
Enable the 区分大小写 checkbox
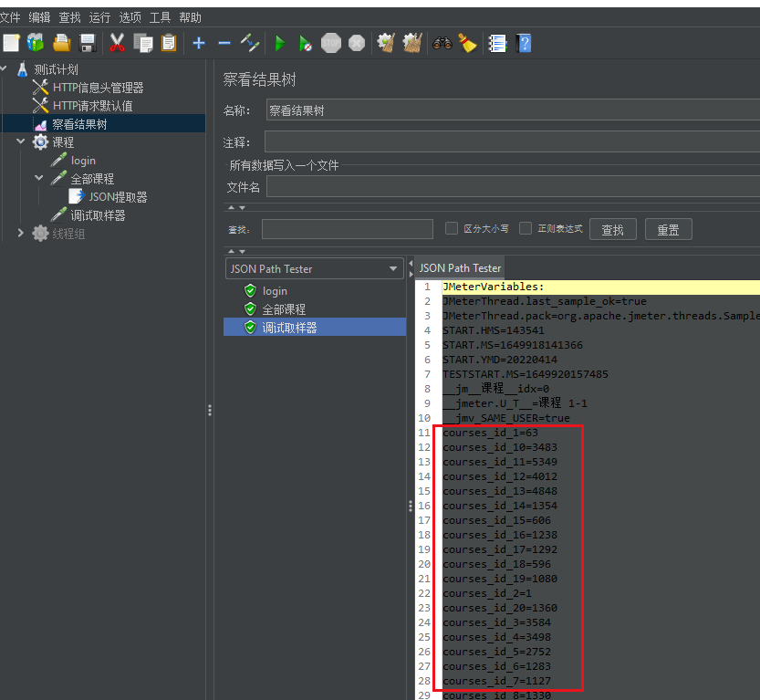tap(452, 228)
